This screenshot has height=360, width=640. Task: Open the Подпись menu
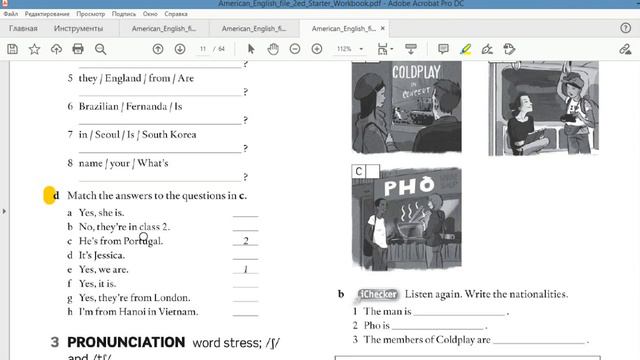tap(124, 14)
